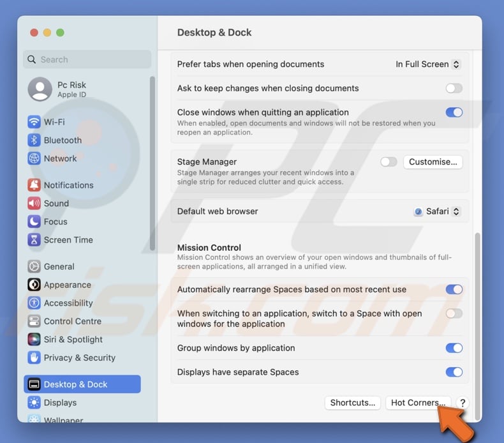Click the Hot Corners... button
The width and height of the screenshot is (504, 443).
[418, 403]
